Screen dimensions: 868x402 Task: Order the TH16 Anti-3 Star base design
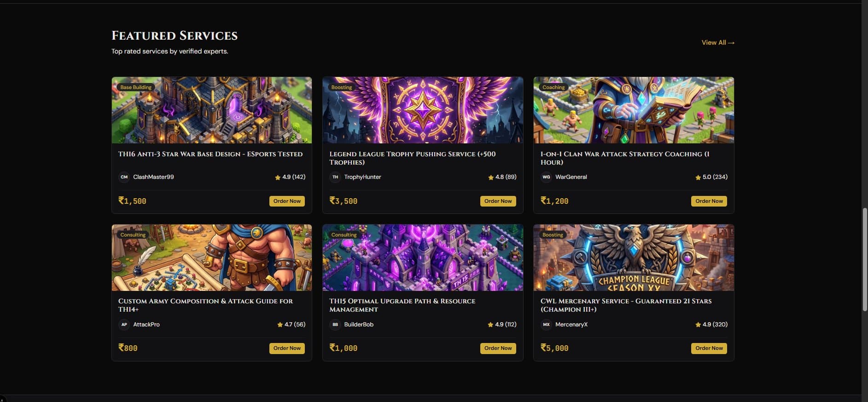coord(287,201)
